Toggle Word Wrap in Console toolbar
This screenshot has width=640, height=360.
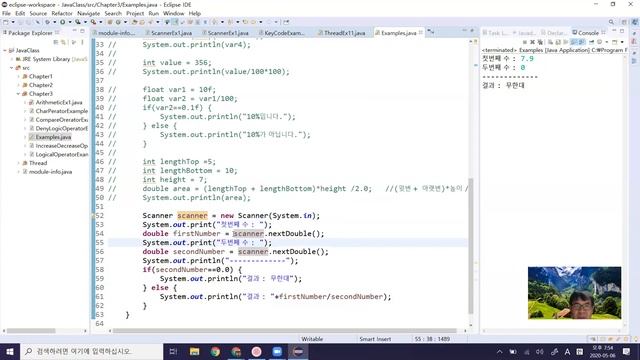tap(565, 42)
